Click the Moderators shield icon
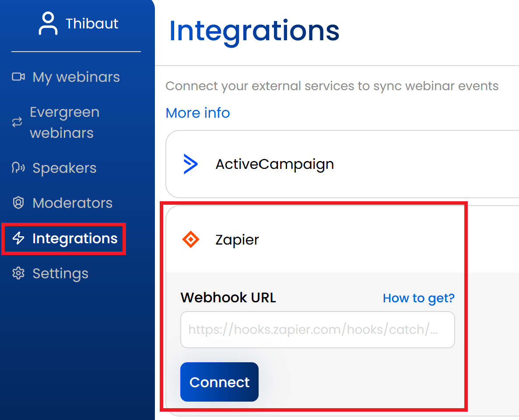 point(18,203)
